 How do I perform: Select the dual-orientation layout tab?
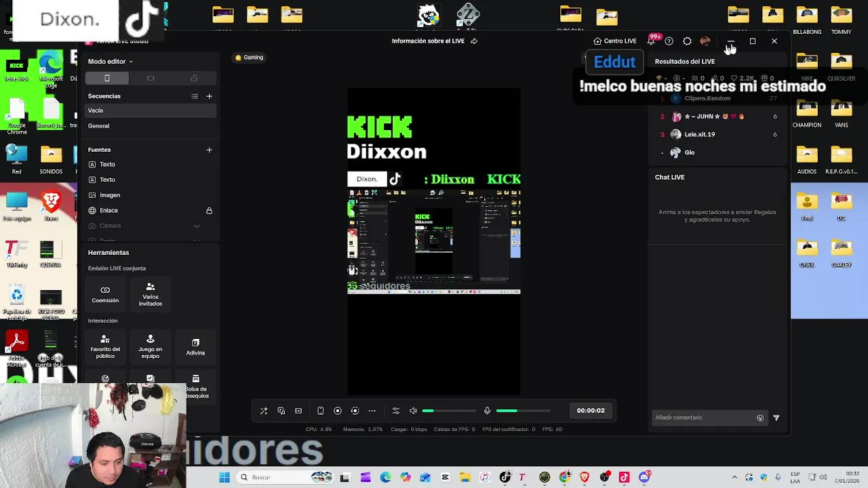pyautogui.click(x=194, y=79)
